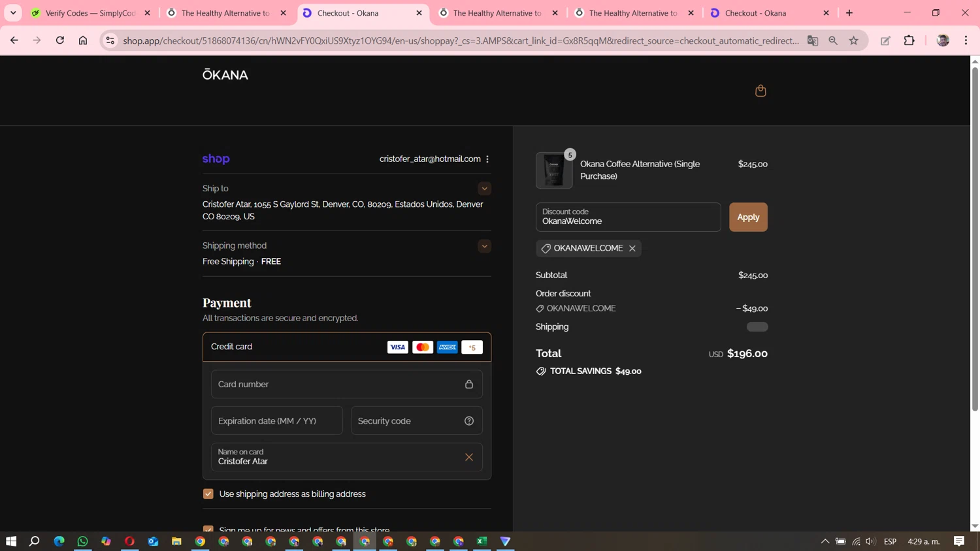This screenshot has width=980, height=551.
Task: Switch to third The Healthy Alternative tab
Action: (x=634, y=13)
